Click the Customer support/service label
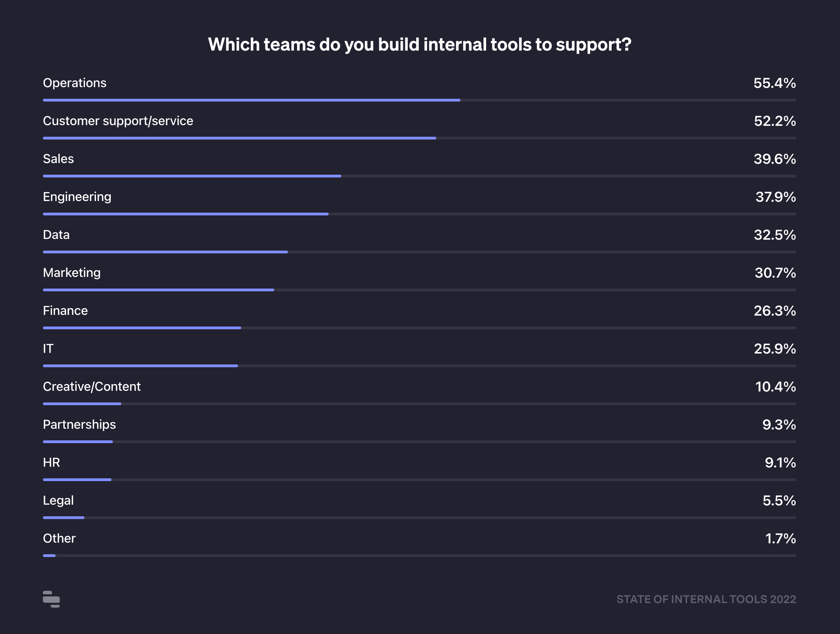 coord(118,121)
